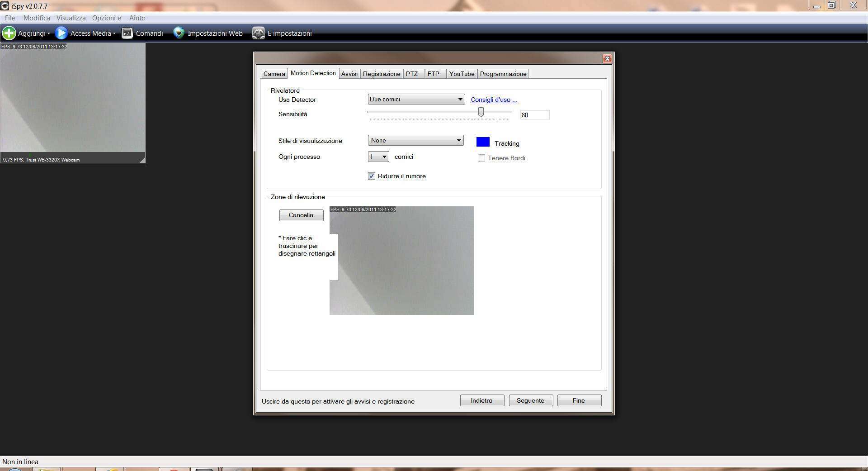Click the Sensibilità value input field

[534, 115]
